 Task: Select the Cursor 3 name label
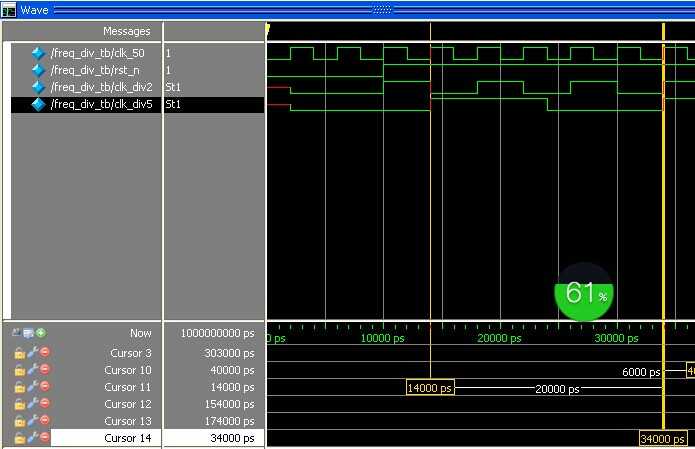(x=131, y=353)
